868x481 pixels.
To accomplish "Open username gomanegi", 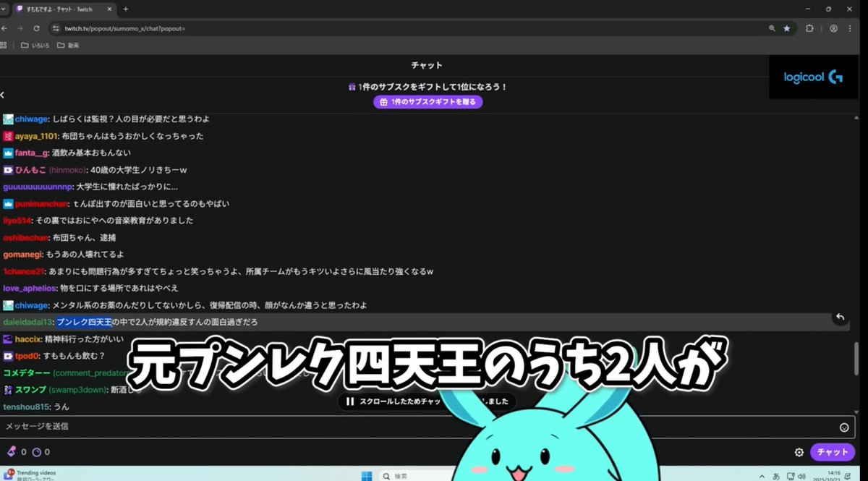I will (22, 255).
